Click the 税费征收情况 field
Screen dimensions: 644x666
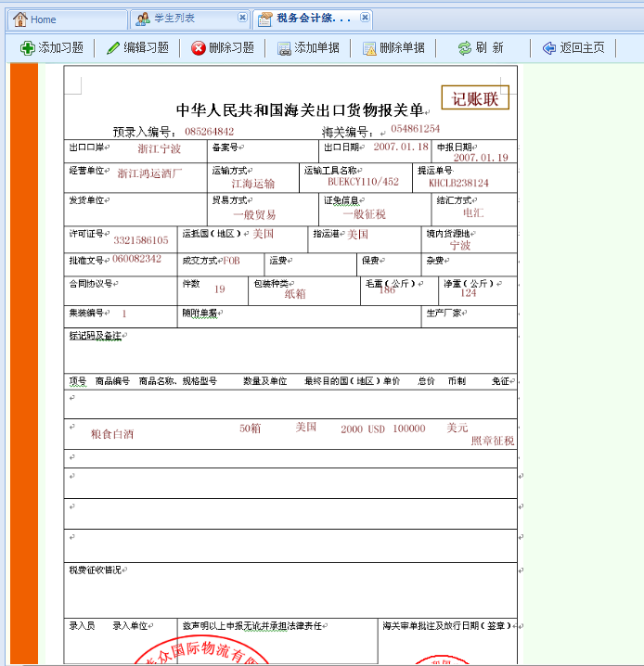coord(290,590)
